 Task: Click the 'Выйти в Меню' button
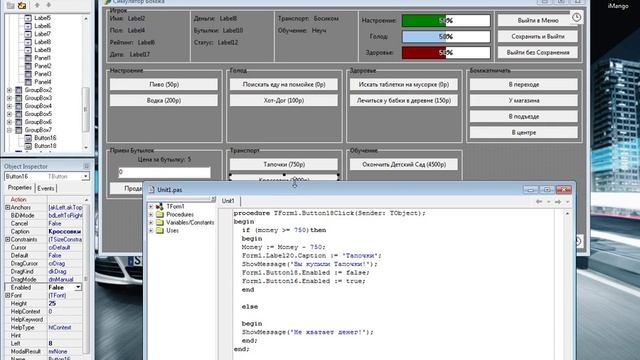pyautogui.click(x=538, y=20)
